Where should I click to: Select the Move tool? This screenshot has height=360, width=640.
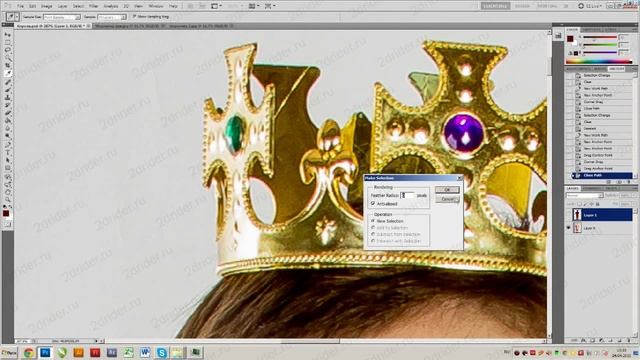pyautogui.click(x=8, y=35)
